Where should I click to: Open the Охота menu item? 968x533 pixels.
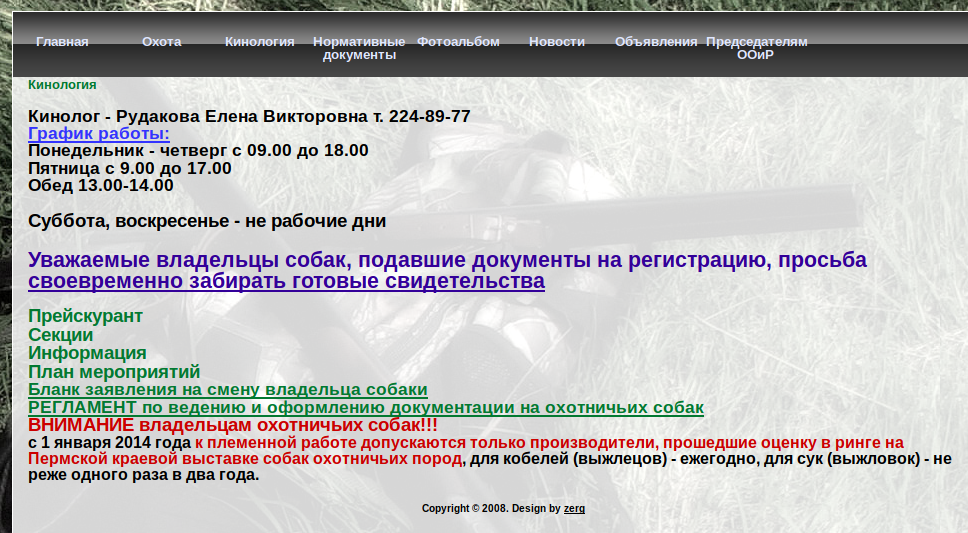coord(162,42)
